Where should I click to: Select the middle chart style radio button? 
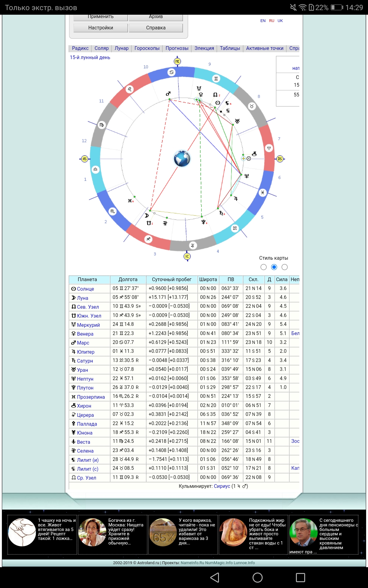pos(274,267)
